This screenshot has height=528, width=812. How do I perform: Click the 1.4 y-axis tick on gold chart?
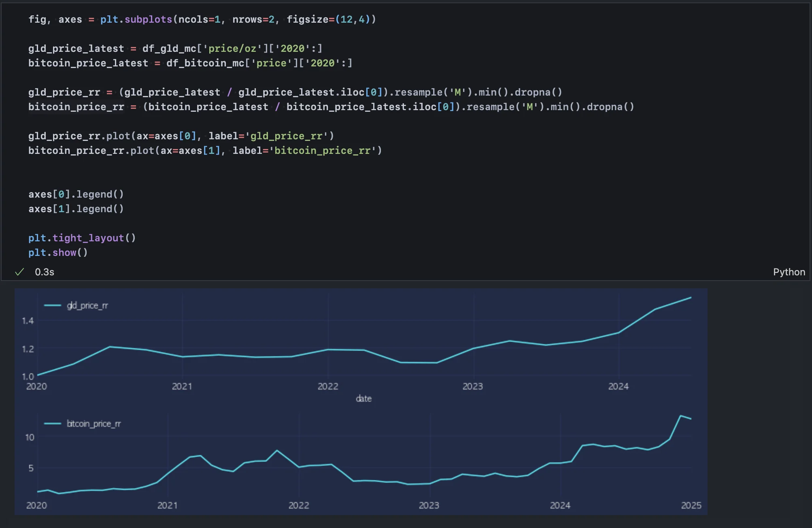coord(28,321)
